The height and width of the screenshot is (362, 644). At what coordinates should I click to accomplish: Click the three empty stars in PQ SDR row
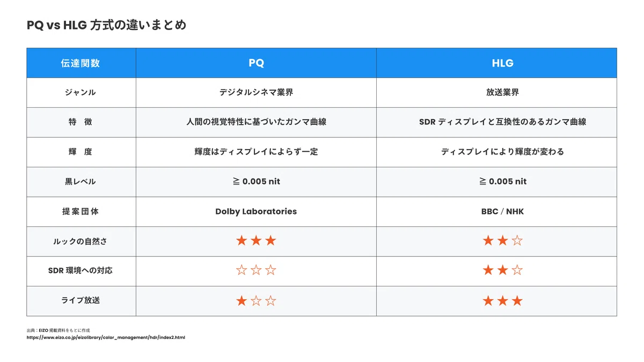pyautogui.click(x=256, y=270)
